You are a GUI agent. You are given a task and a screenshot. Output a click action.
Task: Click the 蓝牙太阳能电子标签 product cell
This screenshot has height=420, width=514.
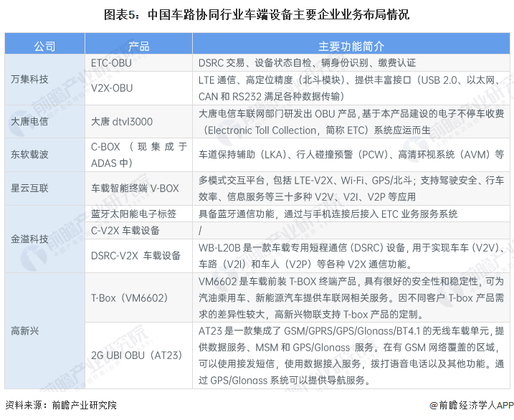(133, 214)
